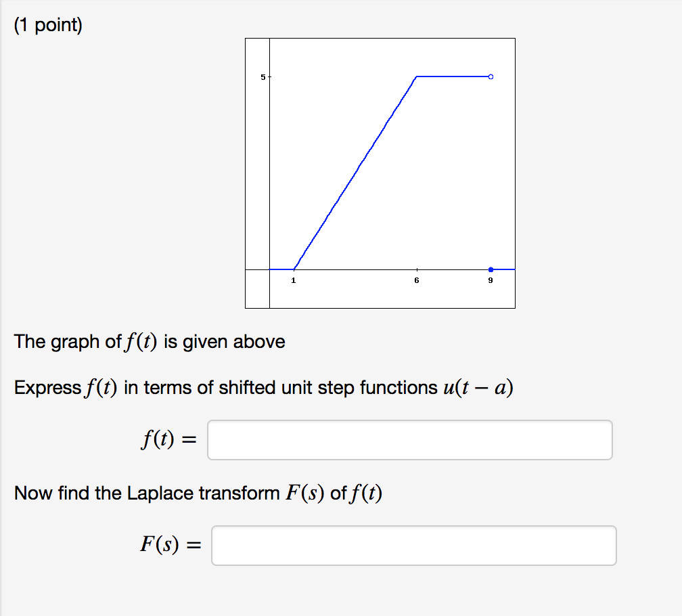This screenshot has width=682, height=616.
Task: Click where the ramp starts at t=1
Action: pyautogui.click(x=294, y=269)
